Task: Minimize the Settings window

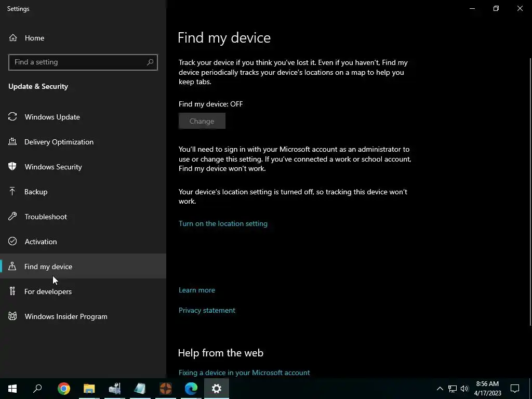Action: (472, 8)
